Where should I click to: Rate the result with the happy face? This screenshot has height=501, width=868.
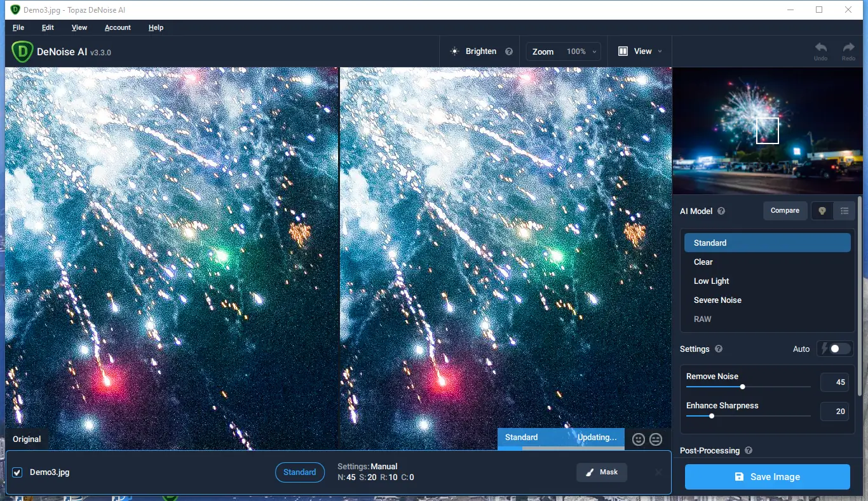[639, 439]
